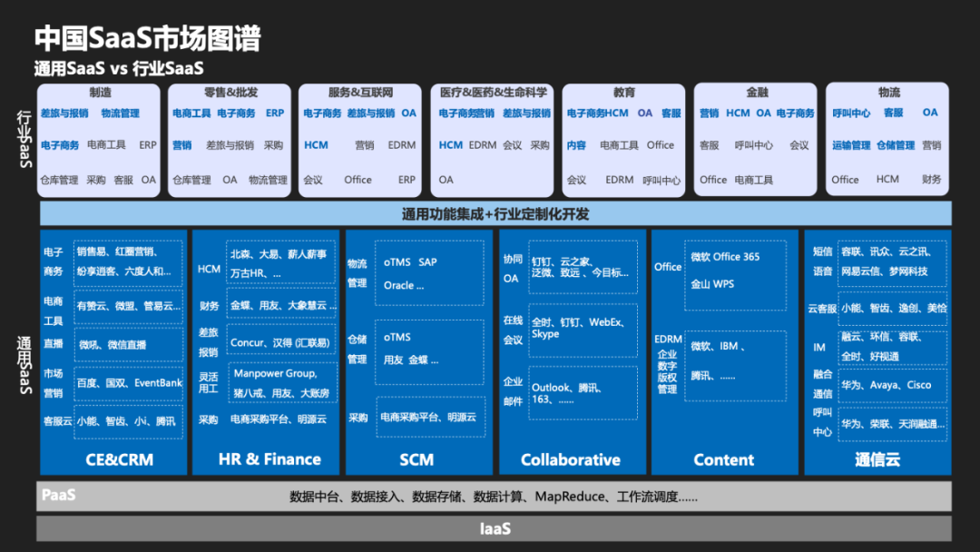Select the Collaborative column label
Viewport: 980px width, 552px height.
coord(571,460)
